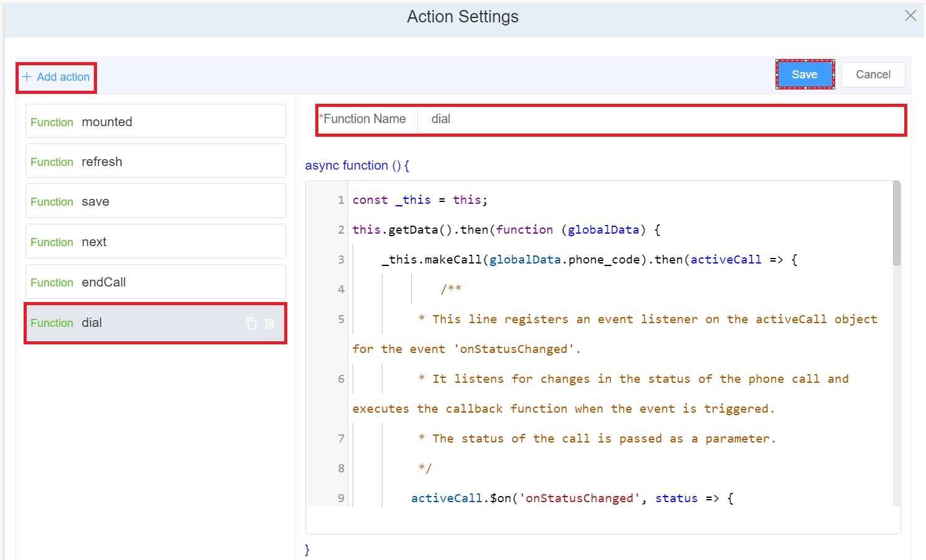This screenshot has width=926, height=560.
Task: Open the refresh function
Action: (155, 162)
